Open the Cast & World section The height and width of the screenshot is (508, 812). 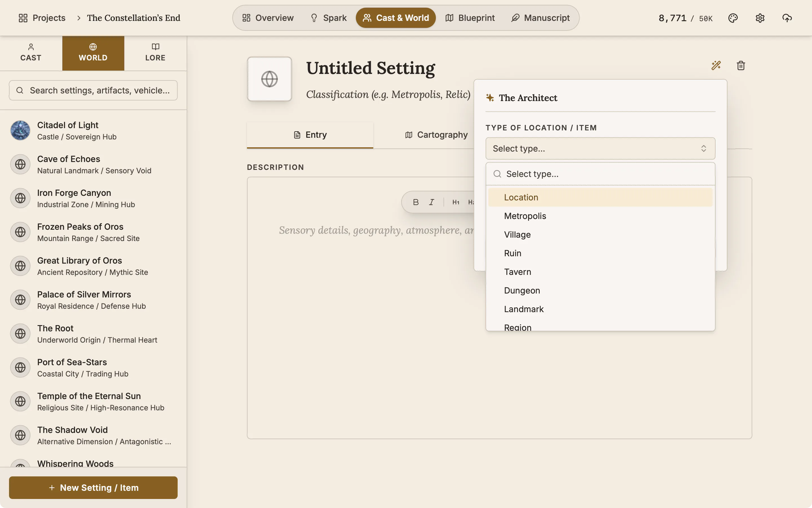pos(396,18)
